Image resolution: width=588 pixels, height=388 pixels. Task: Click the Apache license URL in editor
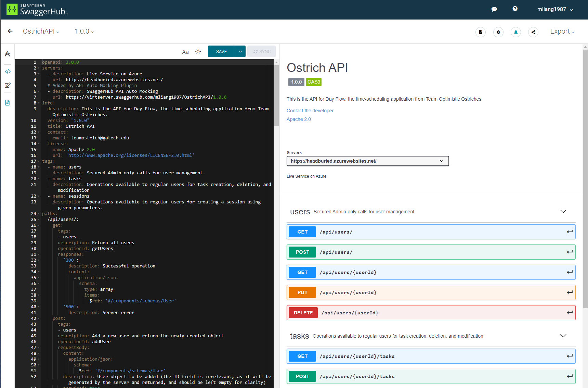(x=130, y=155)
